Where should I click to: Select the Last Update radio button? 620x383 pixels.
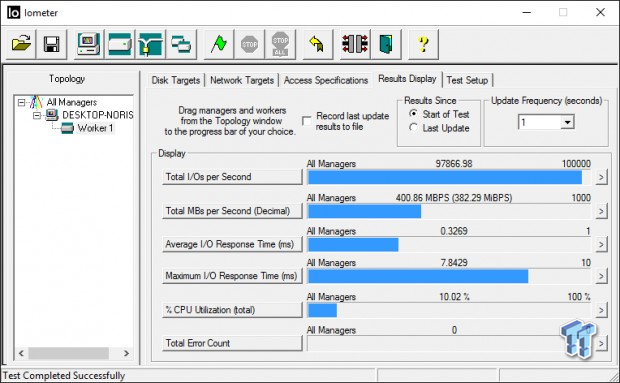(x=413, y=128)
